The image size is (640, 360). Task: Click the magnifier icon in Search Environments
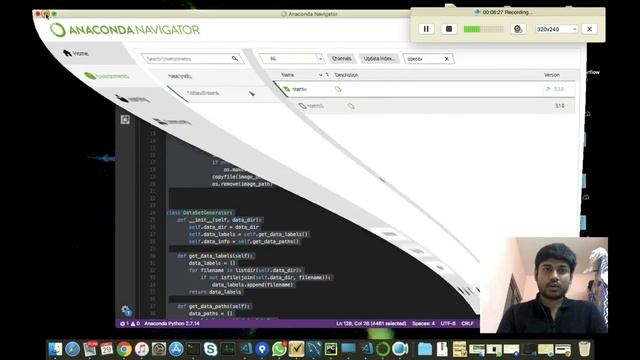(235, 58)
